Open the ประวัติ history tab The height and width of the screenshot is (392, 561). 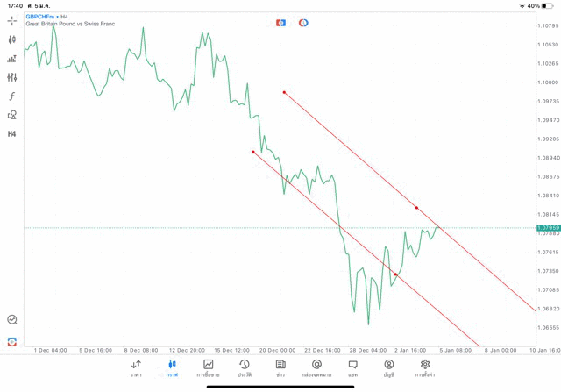pos(244,368)
